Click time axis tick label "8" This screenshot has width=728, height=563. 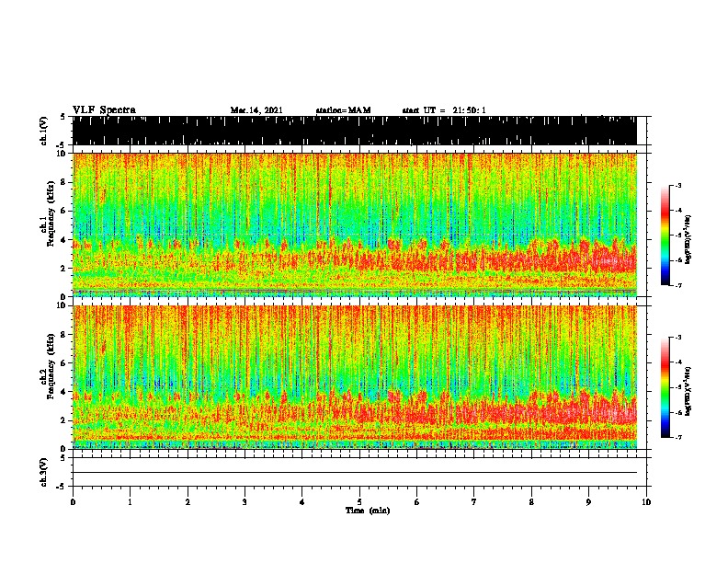pyautogui.click(x=531, y=502)
